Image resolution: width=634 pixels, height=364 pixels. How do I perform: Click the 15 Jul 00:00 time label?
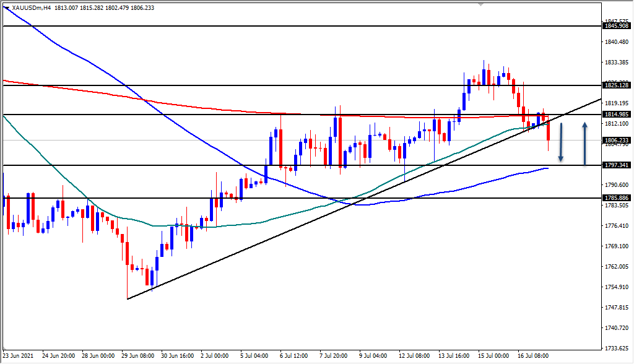click(493, 356)
